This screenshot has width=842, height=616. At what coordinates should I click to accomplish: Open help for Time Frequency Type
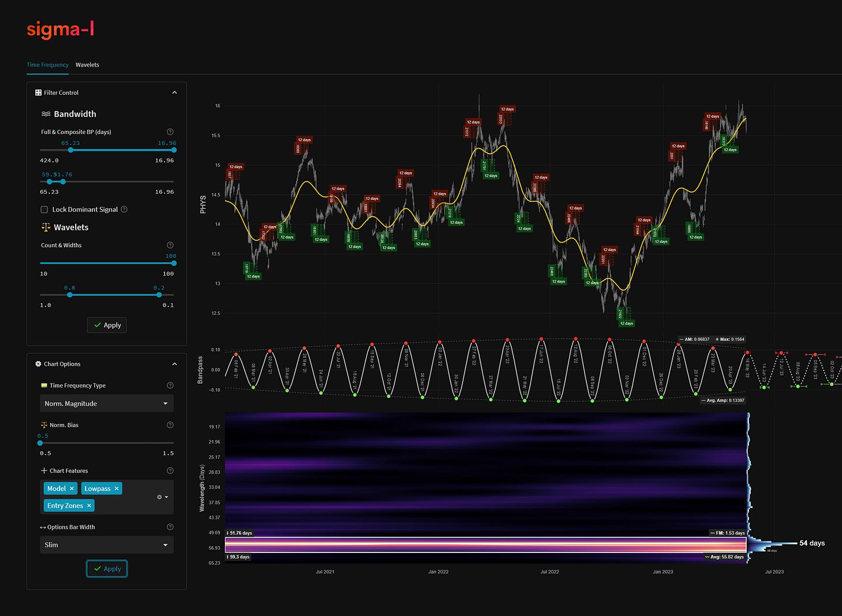[170, 385]
